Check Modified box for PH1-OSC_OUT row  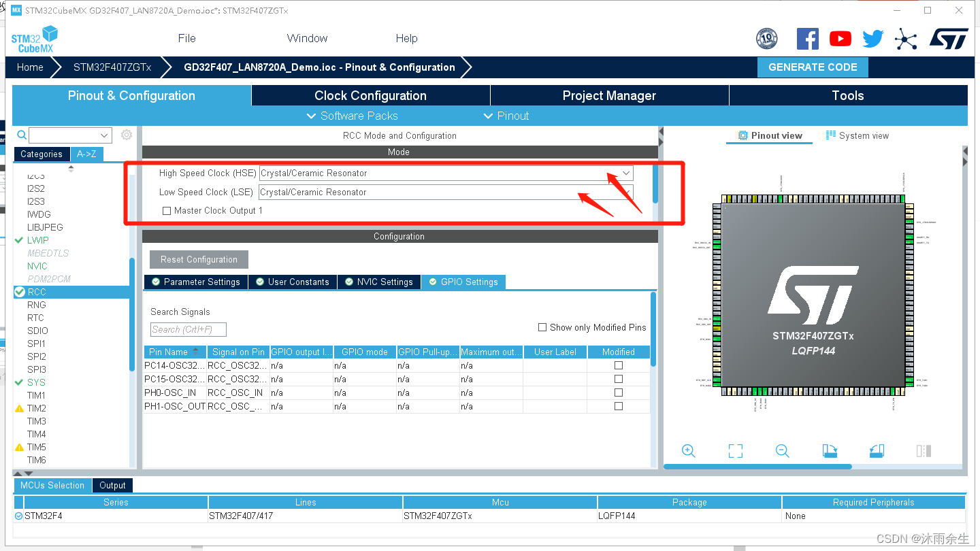tap(619, 406)
